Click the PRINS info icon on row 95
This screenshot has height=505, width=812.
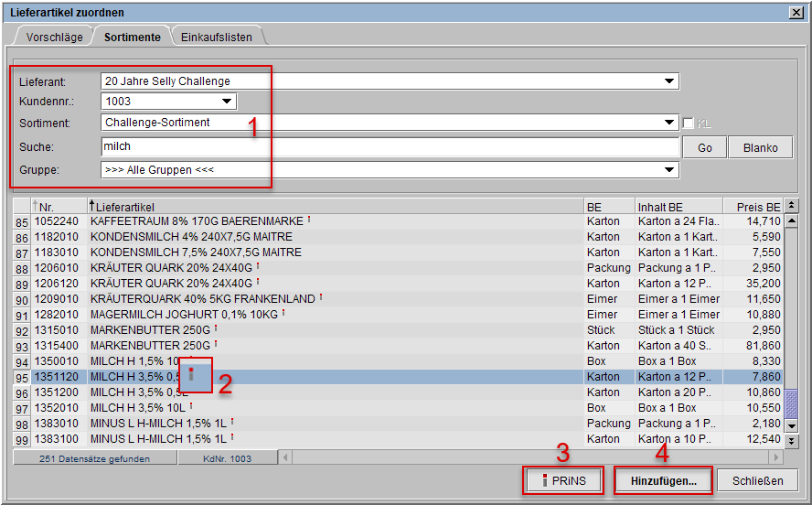point(191,373)
